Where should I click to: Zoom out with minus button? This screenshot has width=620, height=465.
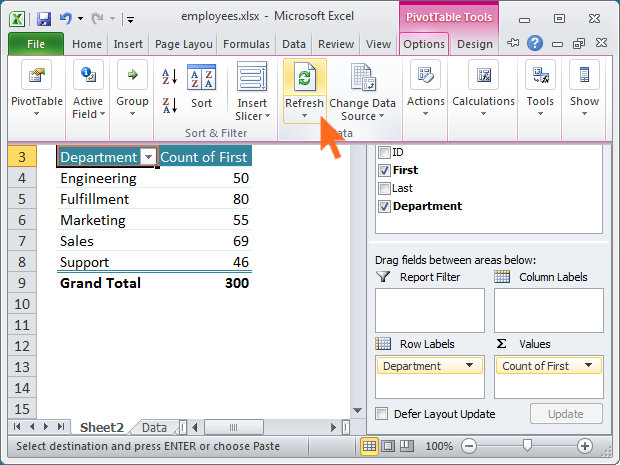pos(469,446)
